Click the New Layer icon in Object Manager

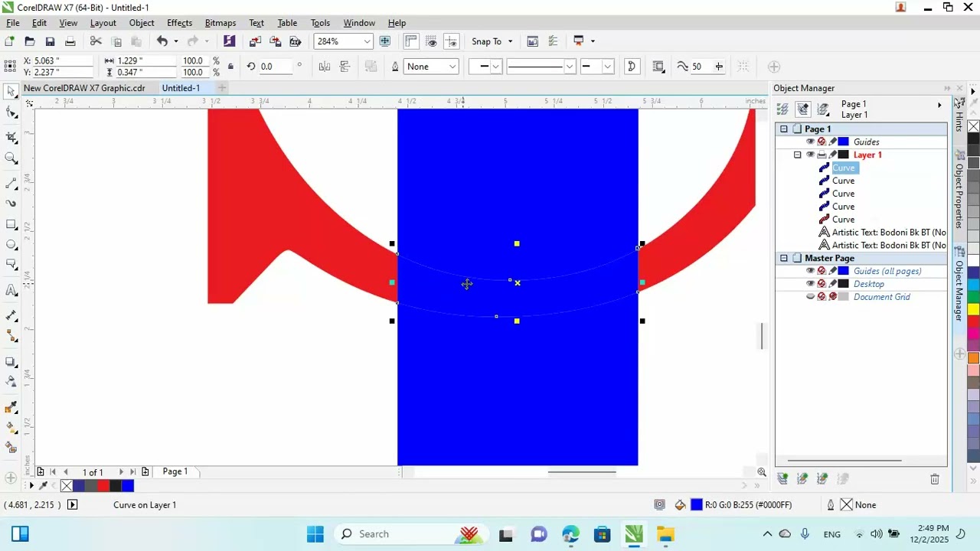[x=782, y=479]
